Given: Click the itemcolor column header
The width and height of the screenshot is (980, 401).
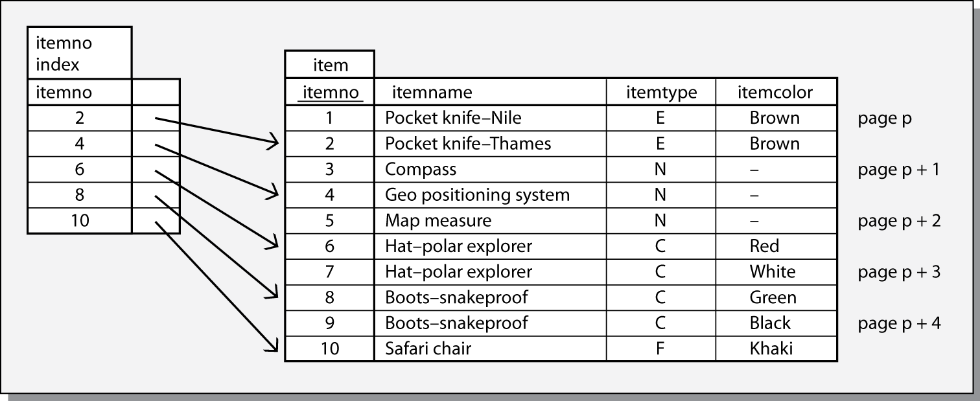Looking at the screenshot, I should coord(775,93).
